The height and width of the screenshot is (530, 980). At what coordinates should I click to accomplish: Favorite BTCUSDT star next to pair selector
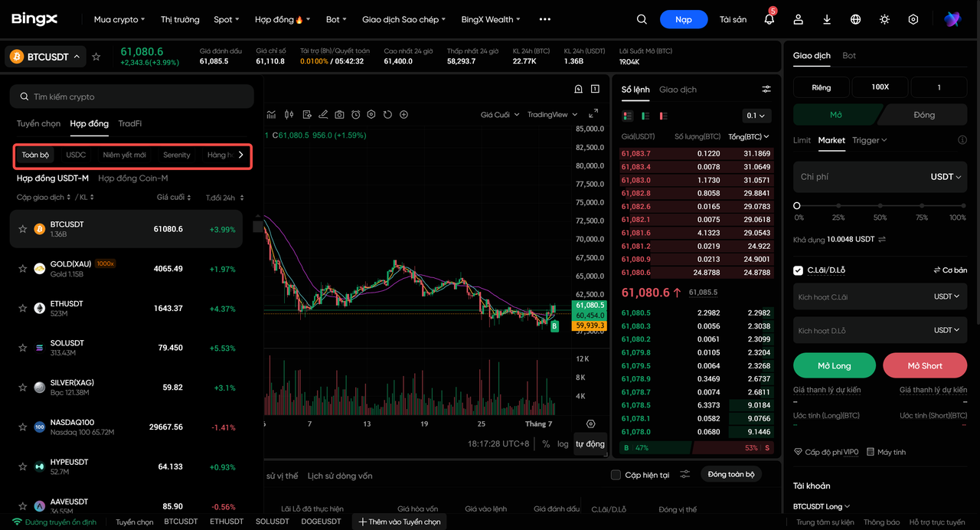tap(96, 57)
